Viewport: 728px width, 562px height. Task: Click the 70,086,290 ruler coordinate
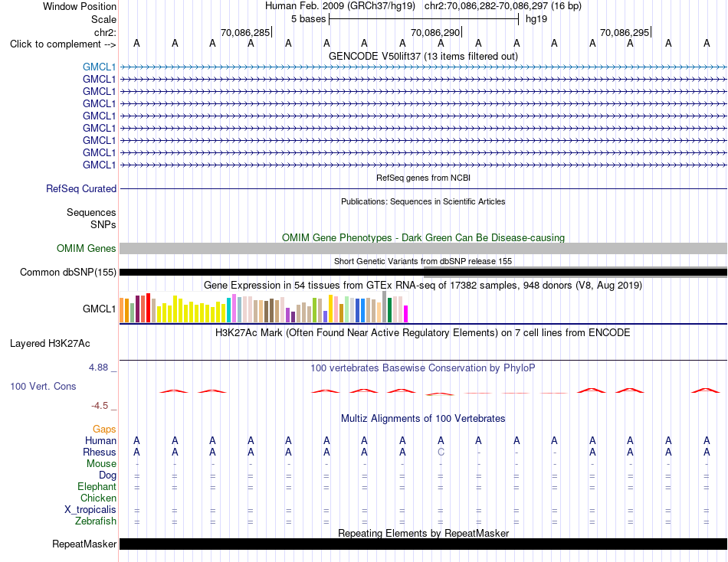click(435, 32)
